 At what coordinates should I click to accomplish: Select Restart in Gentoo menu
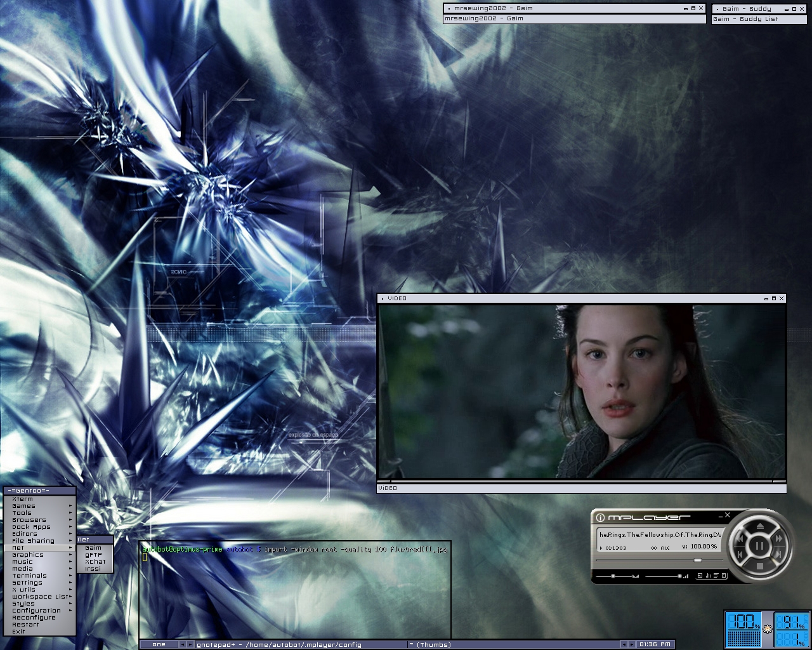(39, 625)
